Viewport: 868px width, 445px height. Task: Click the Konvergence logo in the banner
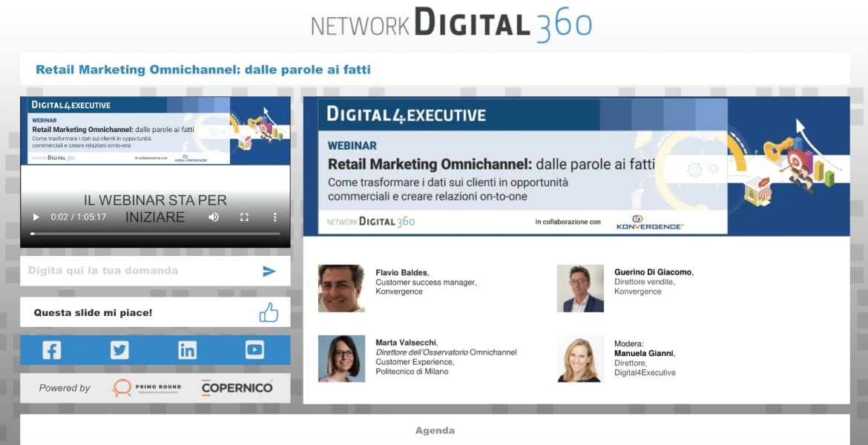(x=650, y=222)
